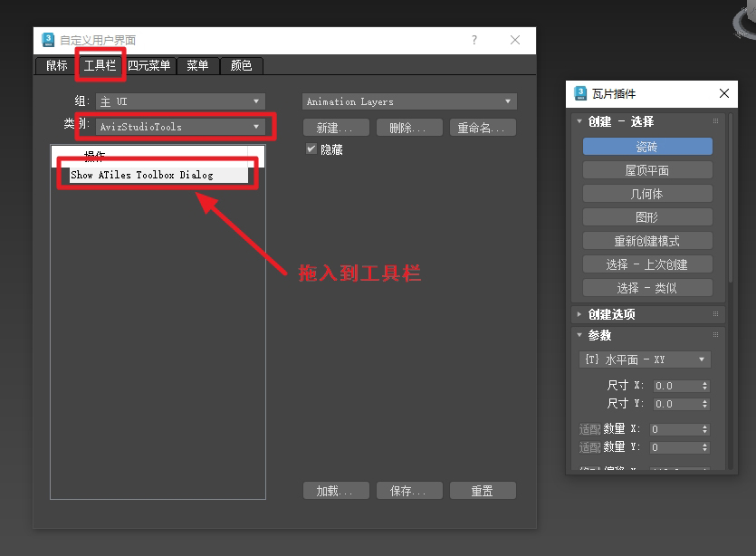756x556 pixels.
Task: Open the 水平面 - XY plane dropdown
Action: tap(645, 359)
